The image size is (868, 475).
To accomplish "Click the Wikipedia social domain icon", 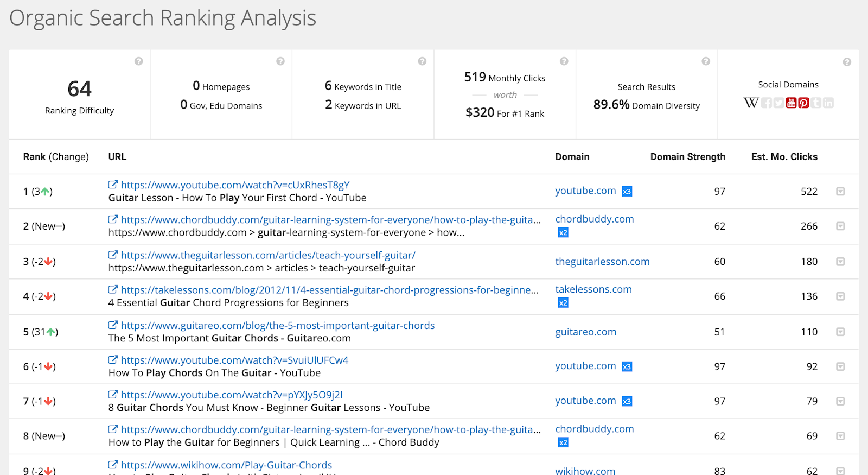I will pos(751,103).
